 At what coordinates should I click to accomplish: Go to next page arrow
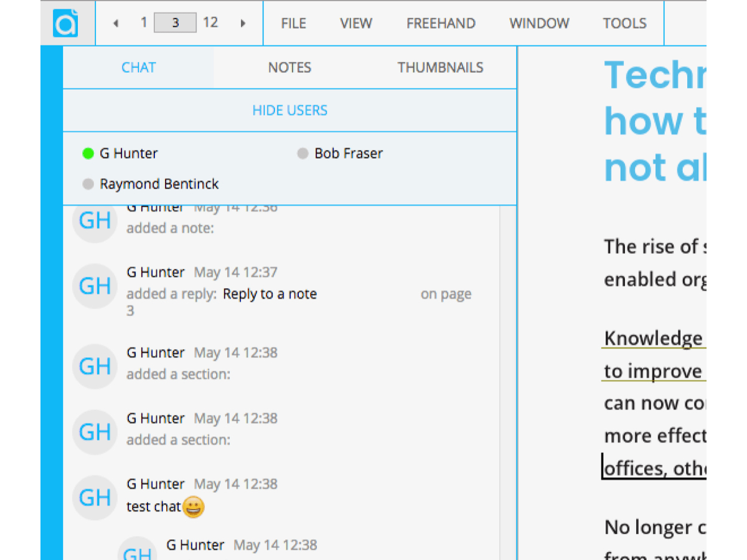[x=243, y=24]
